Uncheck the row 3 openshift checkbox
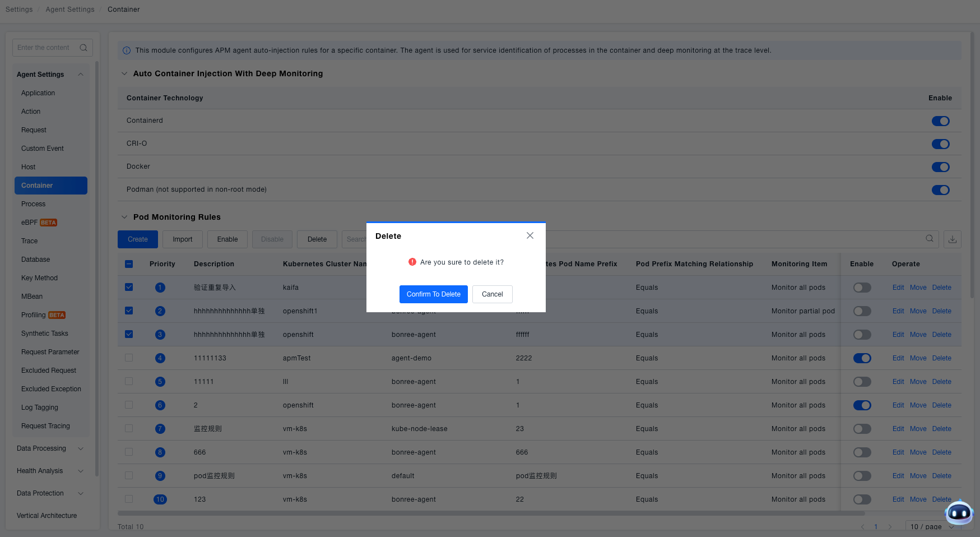The width and height of the screenshot is (980, 537). [129, 334]
